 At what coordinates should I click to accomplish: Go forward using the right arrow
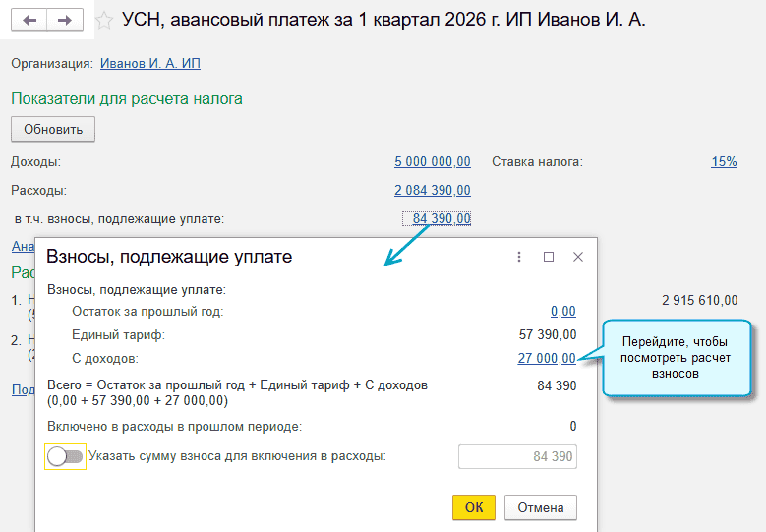(x=64, y=20)
